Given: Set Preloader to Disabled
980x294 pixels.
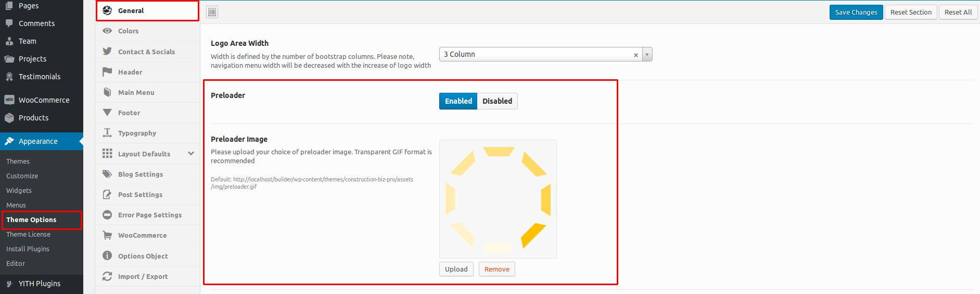Looking at the screenshot, I should pos(497,101).
